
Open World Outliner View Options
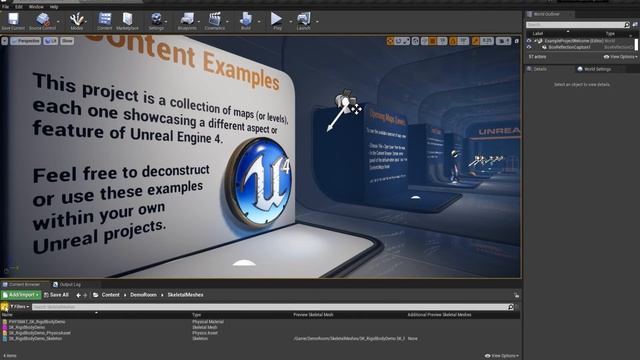click(x=620, y=57)
